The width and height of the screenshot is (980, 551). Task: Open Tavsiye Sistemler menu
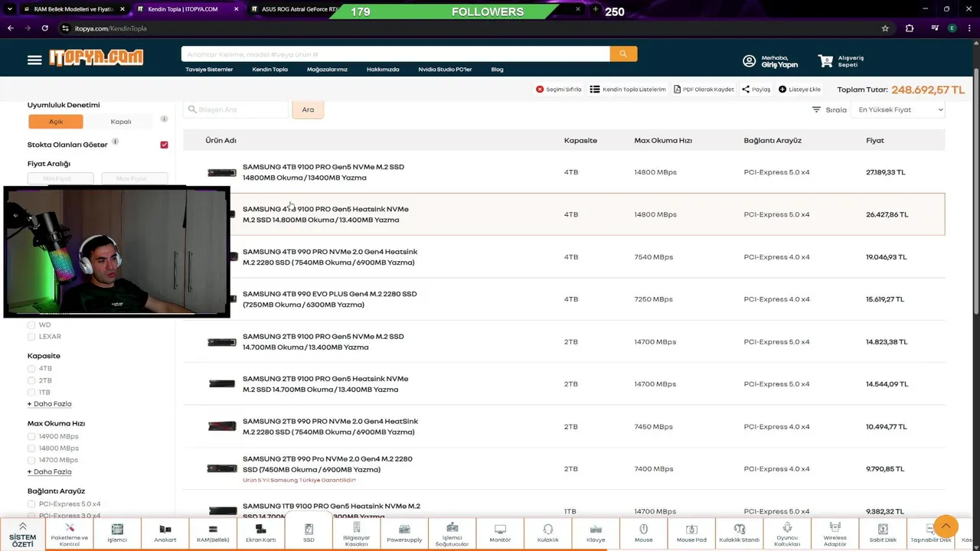pyautogui.click(x=209, y=70)
